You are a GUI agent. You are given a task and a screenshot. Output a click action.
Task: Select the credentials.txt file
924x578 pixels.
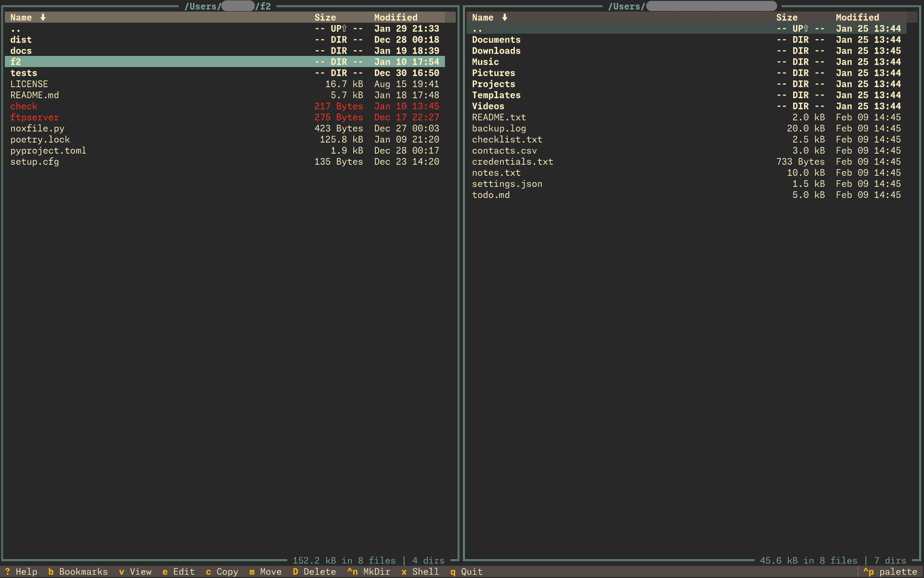[x=687, y=161]
